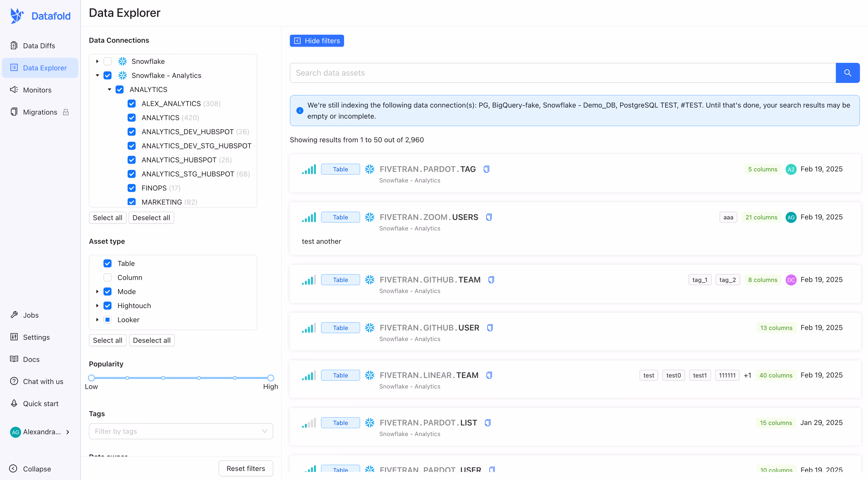868x480 pixels.
Task: Click the Monitors megaphone icon
Action: (14, 90)
